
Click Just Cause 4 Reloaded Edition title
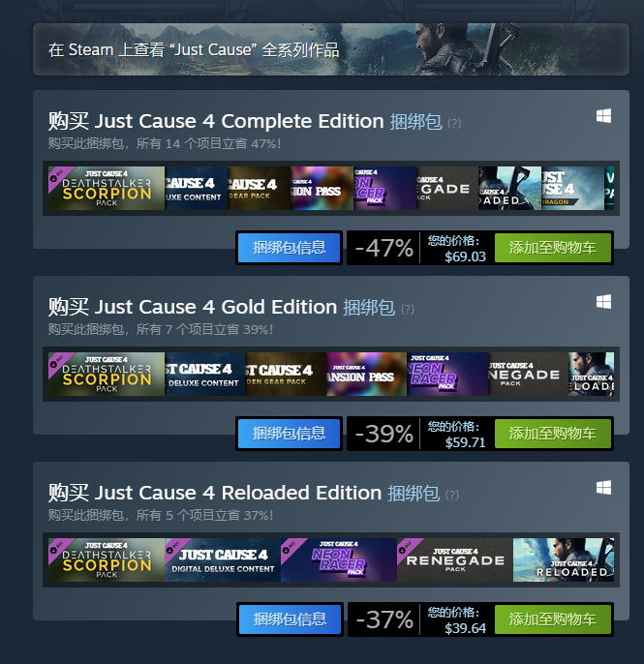(237, 494)
